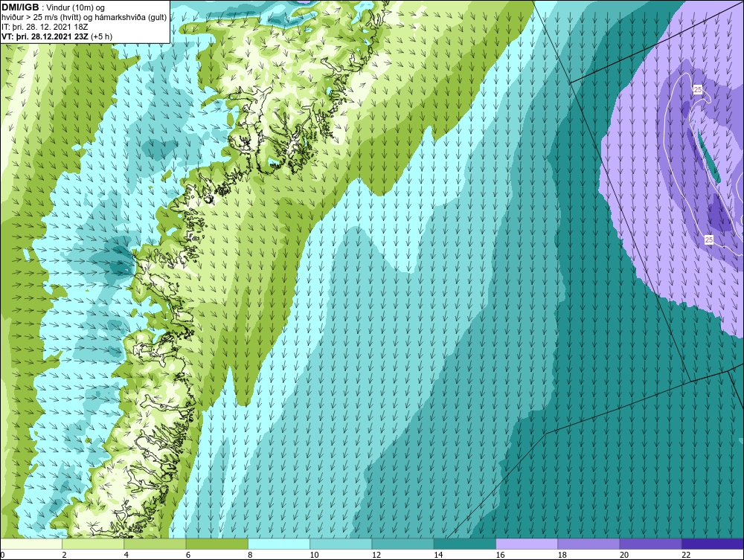Click the legend scale value 16
This screenshot has height=560, width=744.
[500, 555]
